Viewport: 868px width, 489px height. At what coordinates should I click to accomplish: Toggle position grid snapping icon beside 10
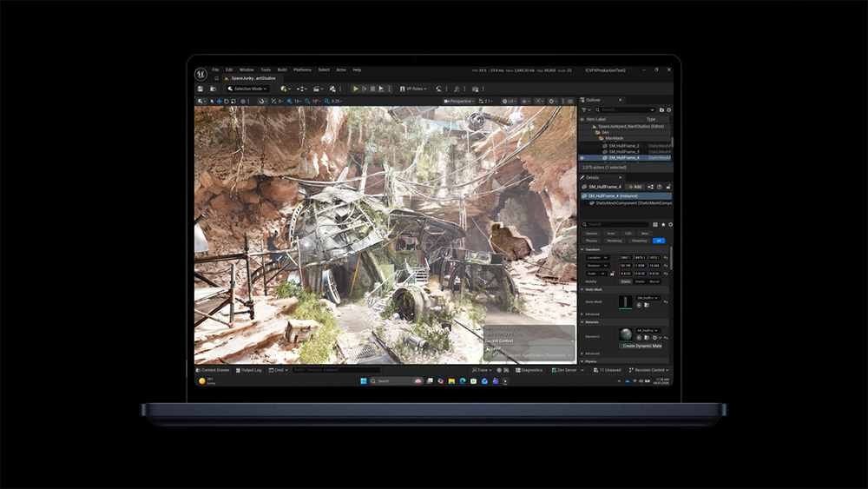(290, 102)
